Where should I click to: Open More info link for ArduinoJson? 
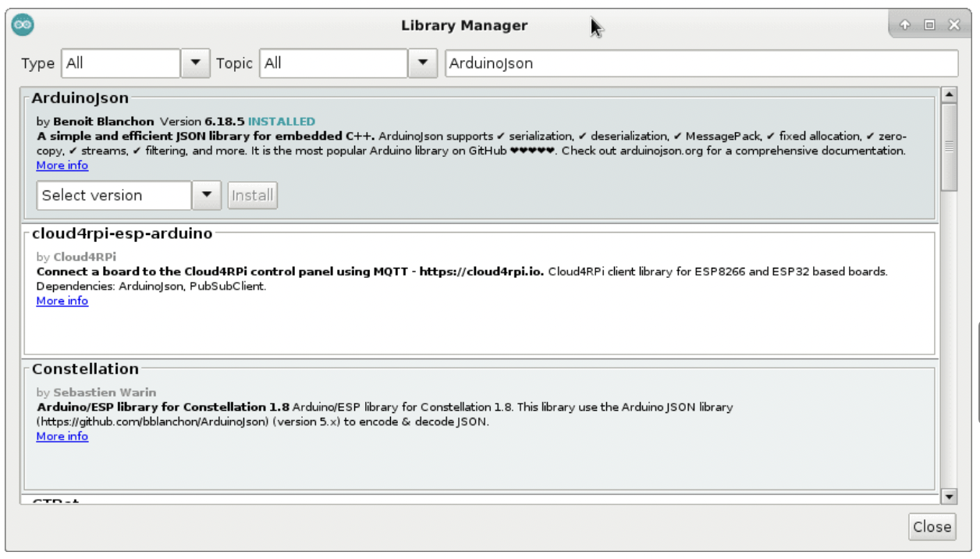62,166
